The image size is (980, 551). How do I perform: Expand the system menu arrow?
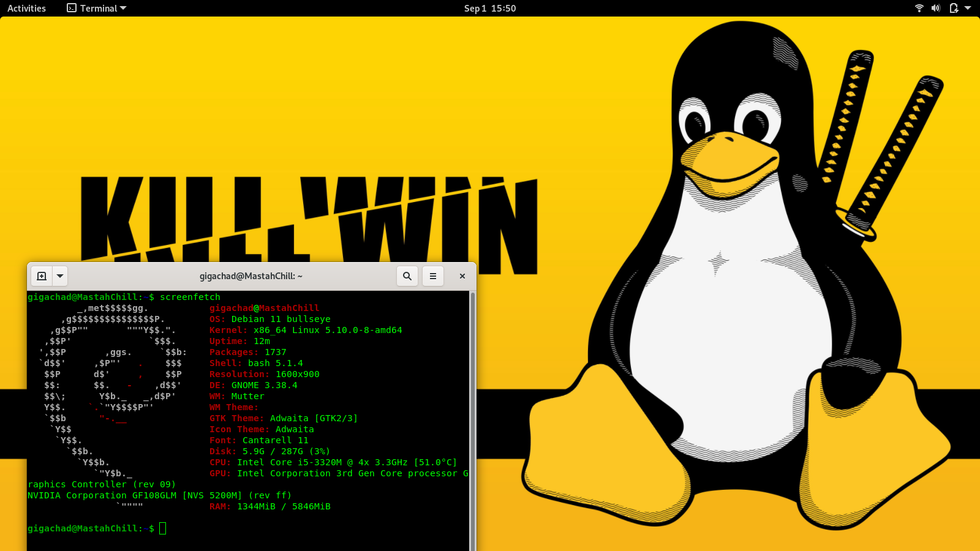tap(968, 8)
